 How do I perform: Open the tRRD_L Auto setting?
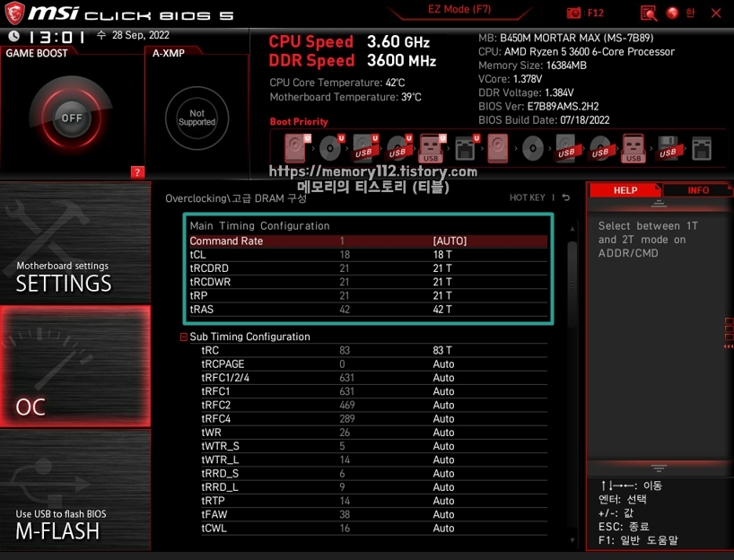coord(443,487)
